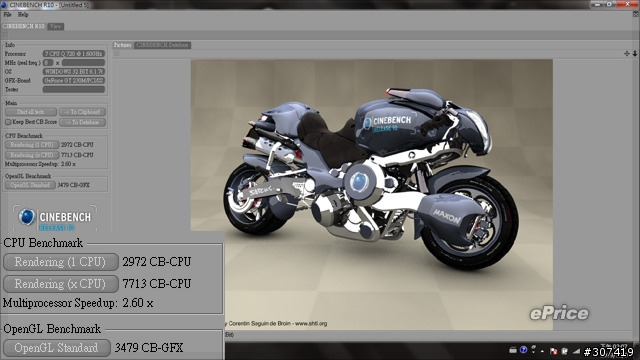The image size is (640, 360).
Task: Open the File menu
Action: click(7, 15)
